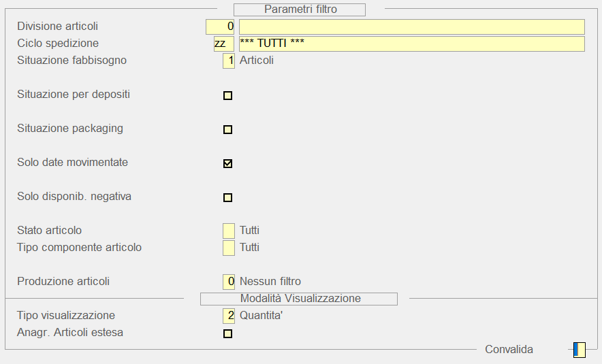Click the Tipo componente articolo field
This screenshot has height=364, width=602.
coord(229,248)
